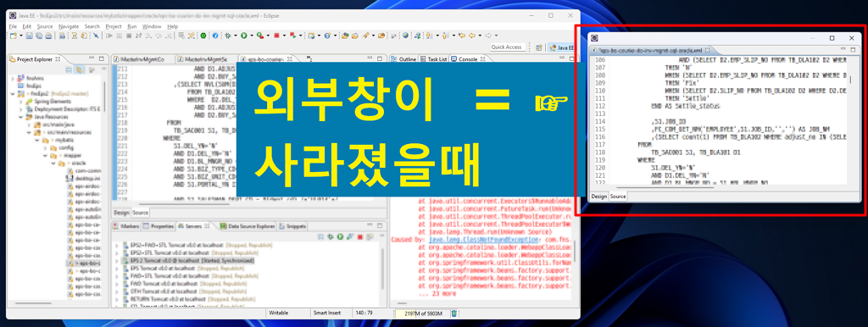Screen dimensions: 868x327
Task: Switch to the Outline tab
Action: coord(404,58)
